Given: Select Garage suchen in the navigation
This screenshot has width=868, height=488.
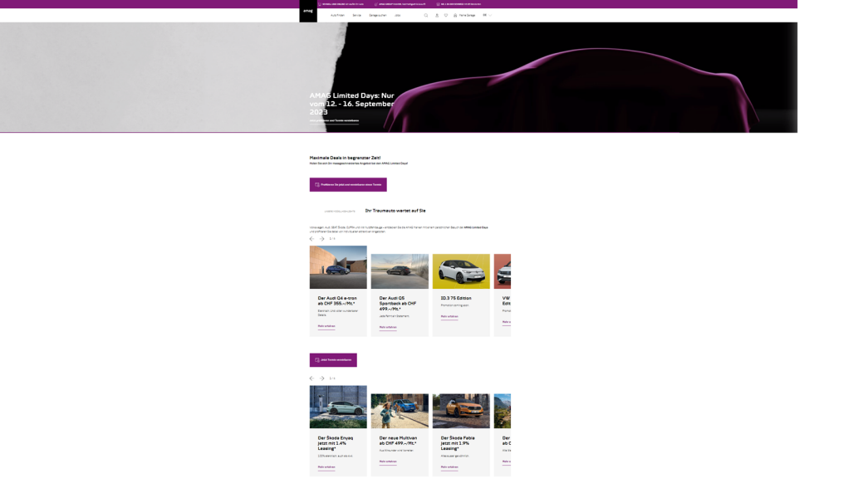Looking at the screenshot, I should [x=378, y=16].
